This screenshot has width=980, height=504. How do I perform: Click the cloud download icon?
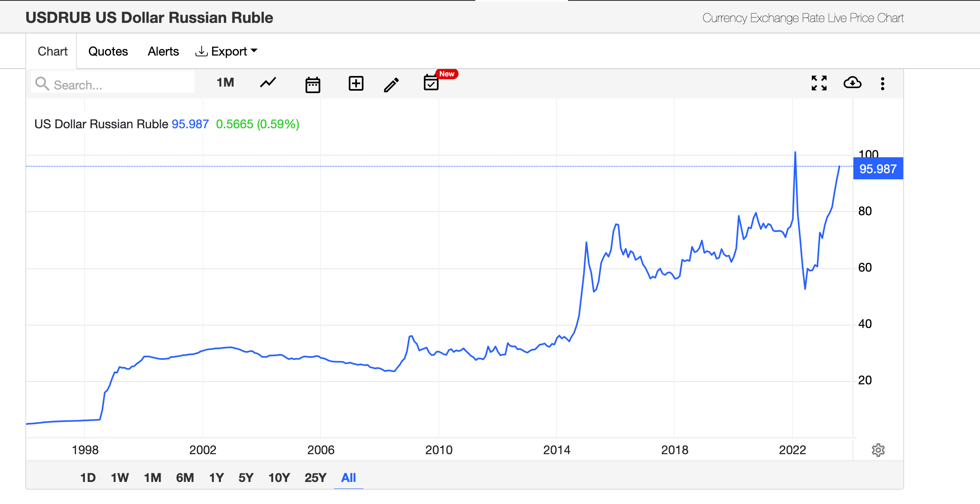(852, 83)
